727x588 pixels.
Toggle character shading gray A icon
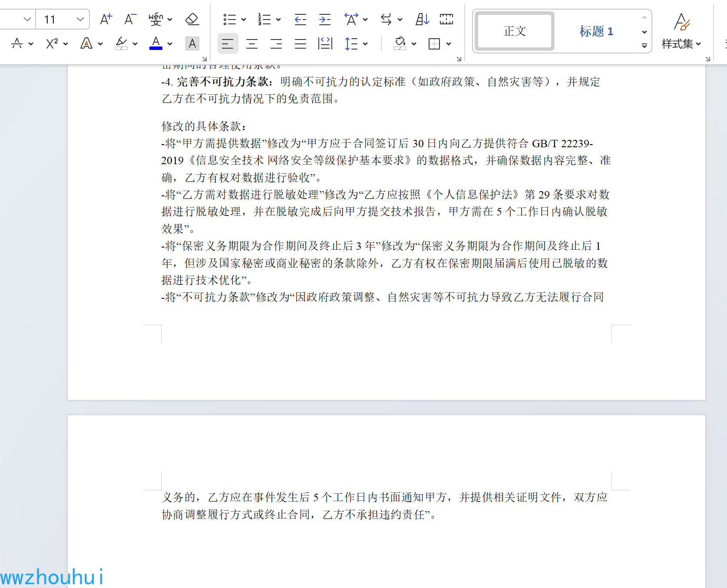click(192, 43)
